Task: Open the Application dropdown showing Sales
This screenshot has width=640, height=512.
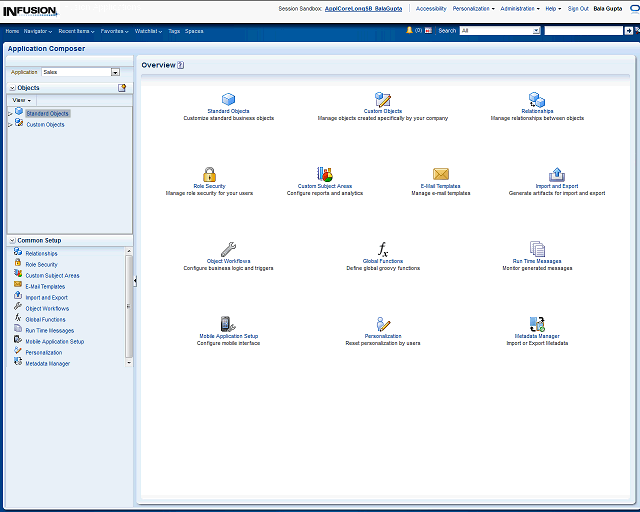Action: click(x=115, y=72)
